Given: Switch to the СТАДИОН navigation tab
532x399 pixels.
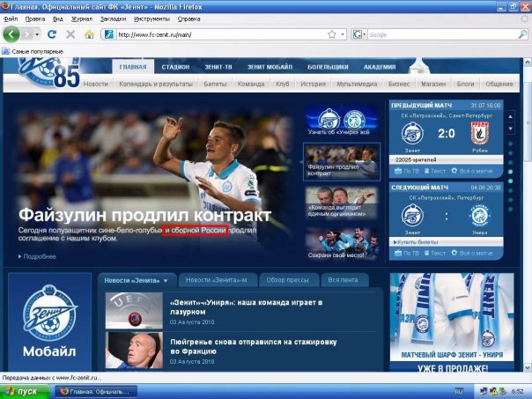Looking at the screenshot, I should click(x=175, y=67).
